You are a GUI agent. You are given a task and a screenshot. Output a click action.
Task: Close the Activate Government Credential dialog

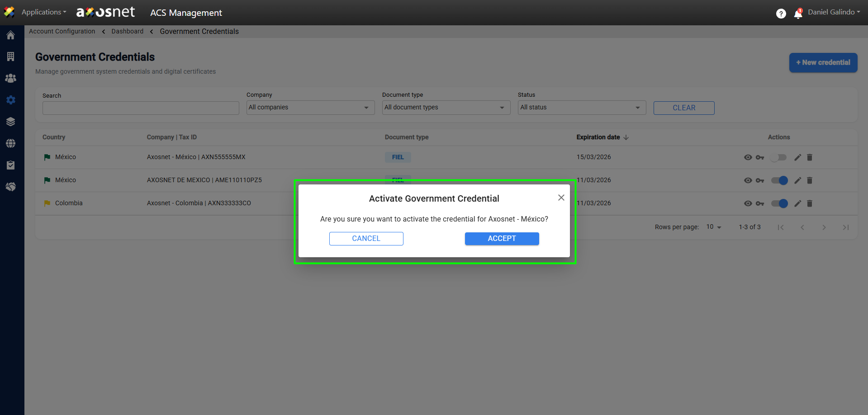[561, 198]
